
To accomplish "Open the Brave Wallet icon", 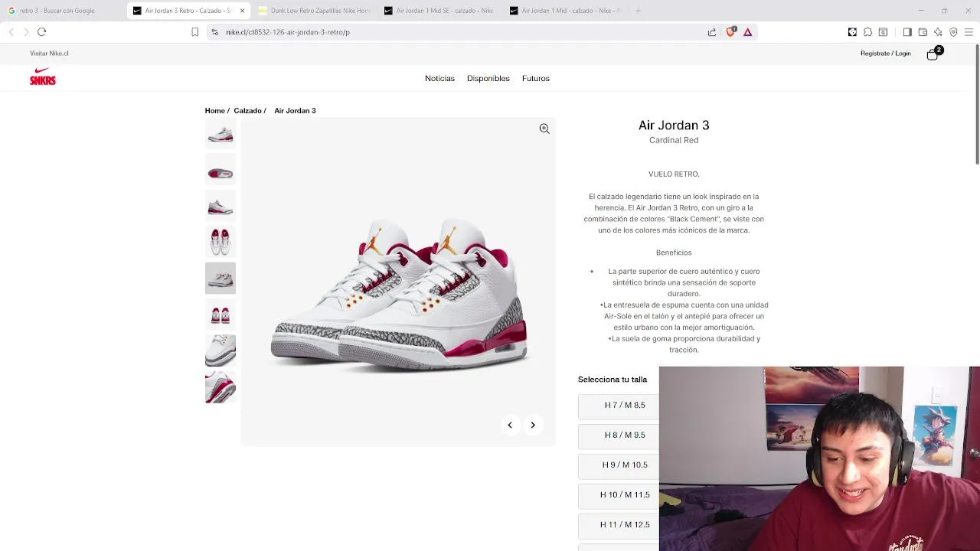I will pos(923,32).
